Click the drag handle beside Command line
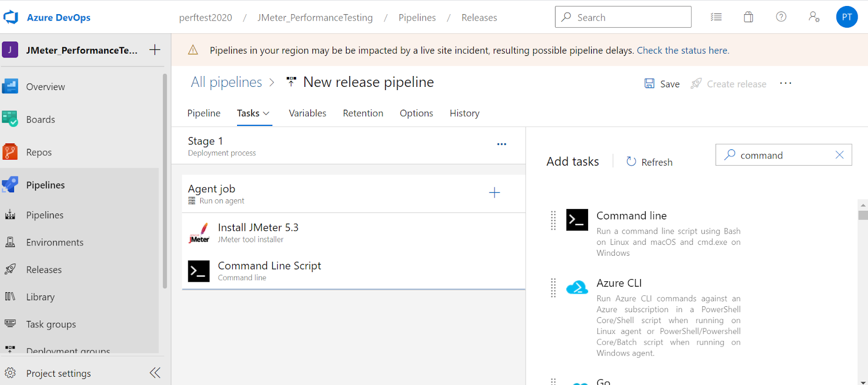The image size is (868, 385). click(553, 220)
